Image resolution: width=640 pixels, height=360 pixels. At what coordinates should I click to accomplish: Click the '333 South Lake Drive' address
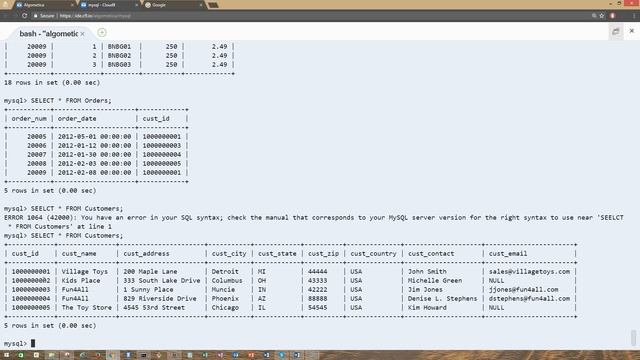pyautogui.click(x=162, y=280)
